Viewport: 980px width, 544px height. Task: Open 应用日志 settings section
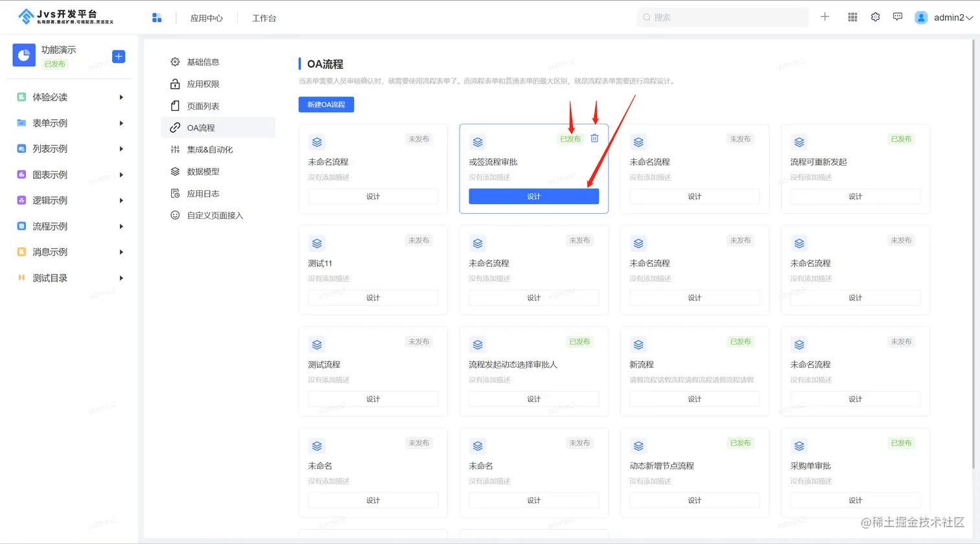point(218,194)
